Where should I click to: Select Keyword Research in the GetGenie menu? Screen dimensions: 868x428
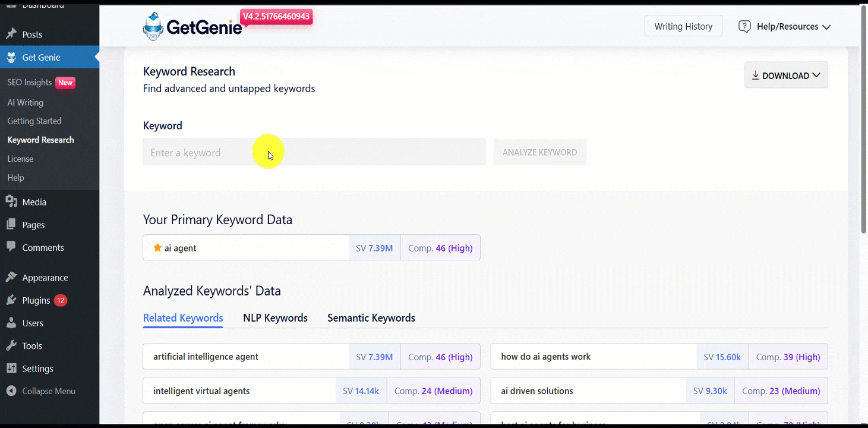pyautogui.click(x=40, y=139)
